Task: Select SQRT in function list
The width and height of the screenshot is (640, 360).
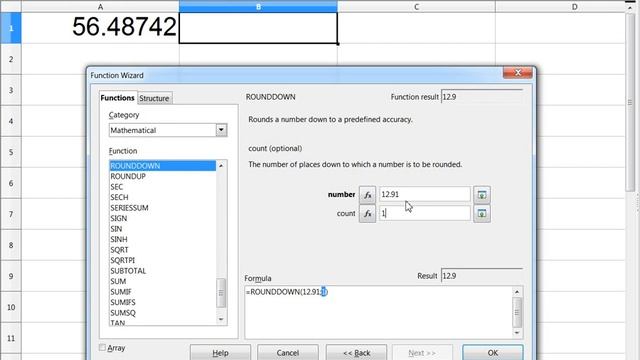Action: click(x=162, y=250)
